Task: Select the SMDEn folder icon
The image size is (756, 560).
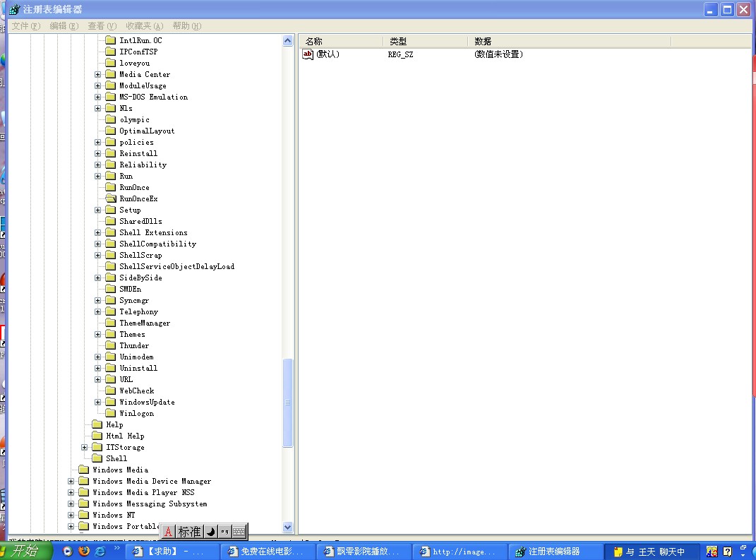Action: tap(111, 288)
